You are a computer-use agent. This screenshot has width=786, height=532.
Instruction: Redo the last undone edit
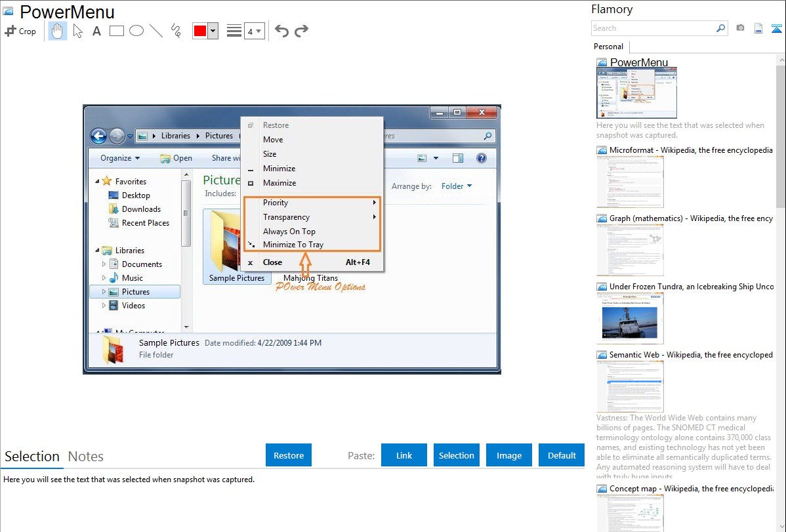coord(301,31)
